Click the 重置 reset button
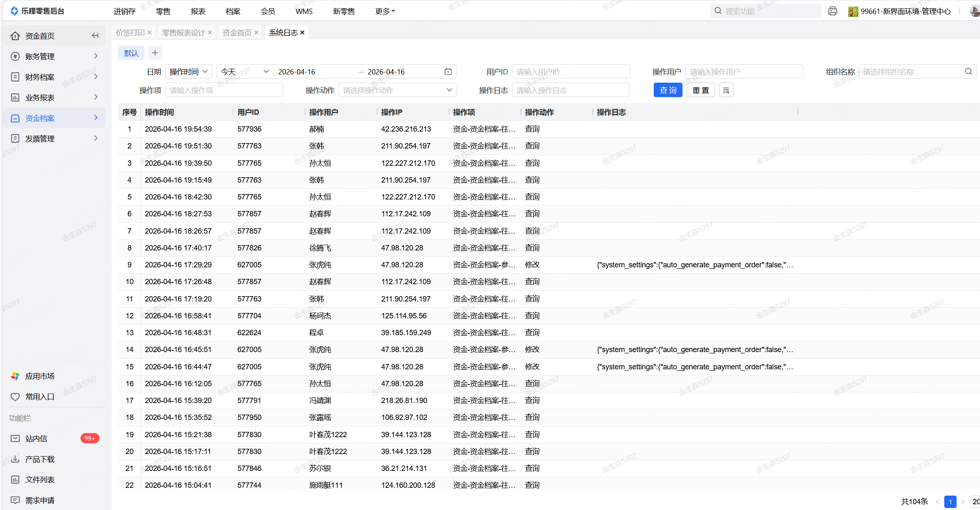The height and width of the screenshot is (510, 980). click(x=701, y=90)
